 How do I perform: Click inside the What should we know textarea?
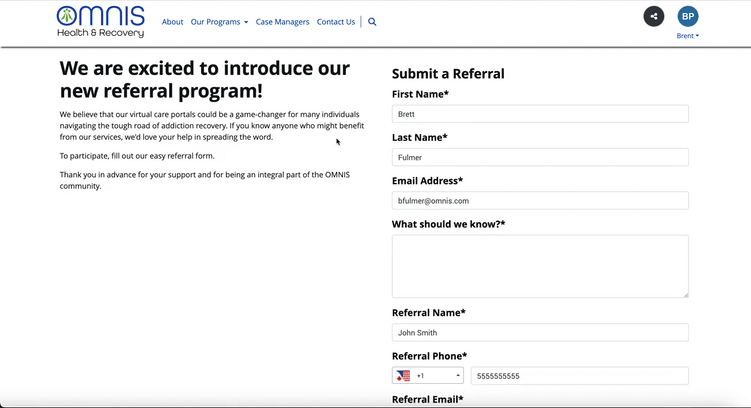(x=540, y=266)
